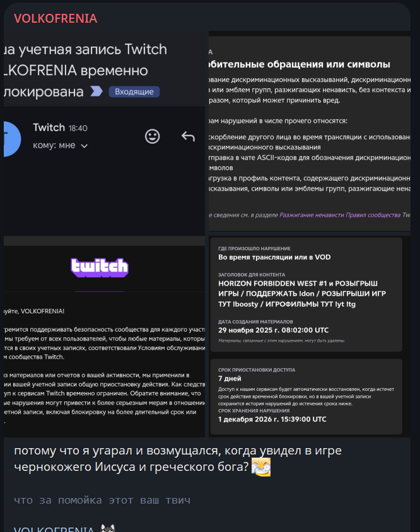Open the VOLKOFRENIA channel name header
This screenshot has height=532, width=420.
[x=55, y=18]
